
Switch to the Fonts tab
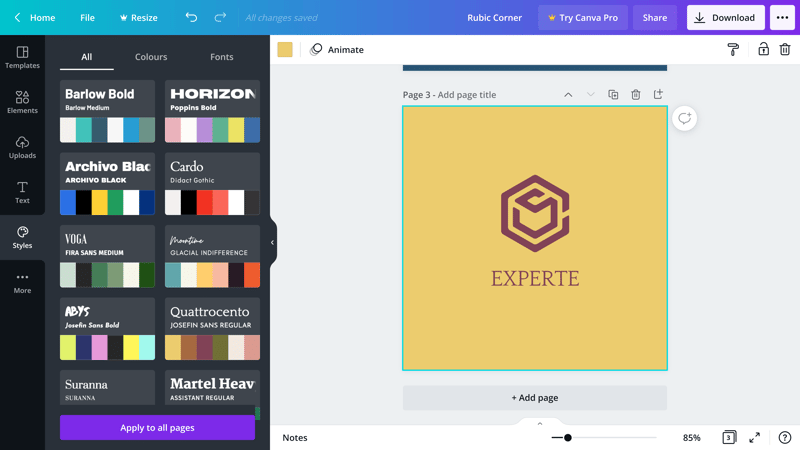tap(222, 57)
